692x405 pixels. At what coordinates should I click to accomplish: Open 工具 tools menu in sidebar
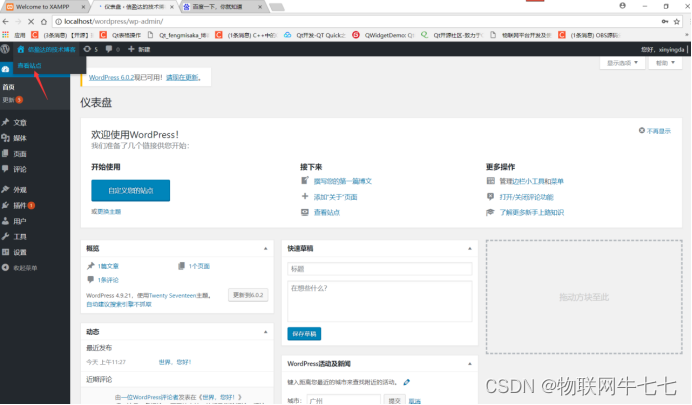pyautogui.click(x=20, y=236)
